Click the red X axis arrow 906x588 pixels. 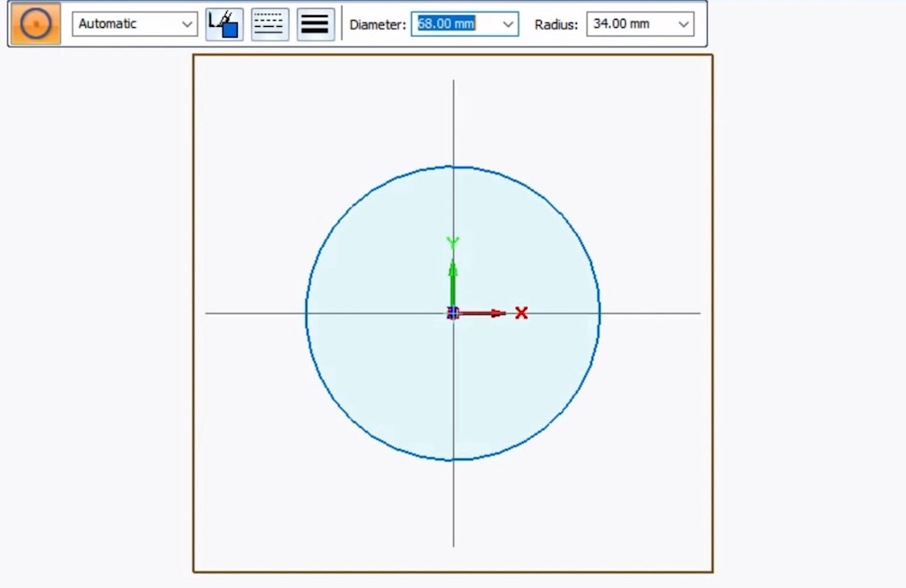[483, 313]
